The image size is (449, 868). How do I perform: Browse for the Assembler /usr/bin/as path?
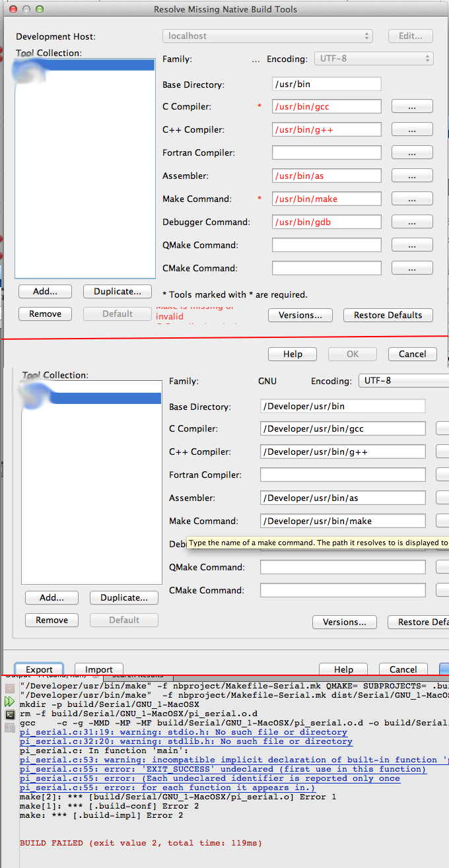pyautogui.click(x=412, y=176)
